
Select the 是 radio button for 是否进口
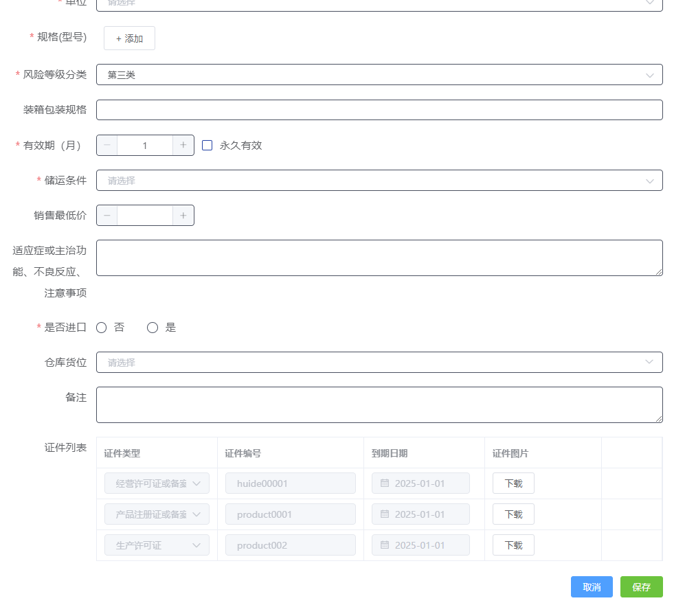(153, 327)
